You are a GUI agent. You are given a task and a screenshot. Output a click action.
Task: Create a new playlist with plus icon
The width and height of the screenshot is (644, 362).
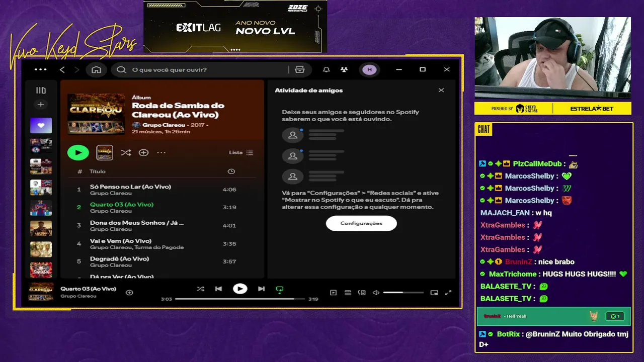(41, 105)
